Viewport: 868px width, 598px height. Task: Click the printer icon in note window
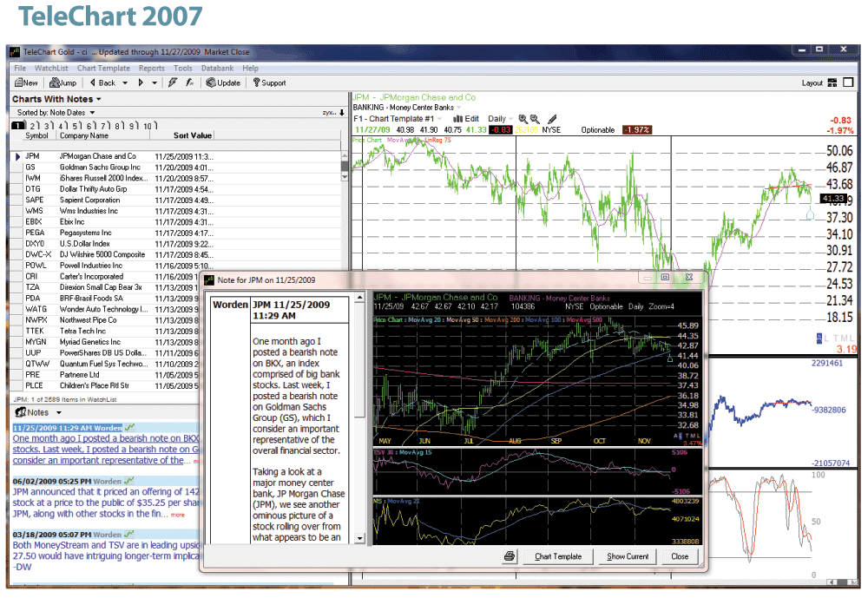[510, 556]
